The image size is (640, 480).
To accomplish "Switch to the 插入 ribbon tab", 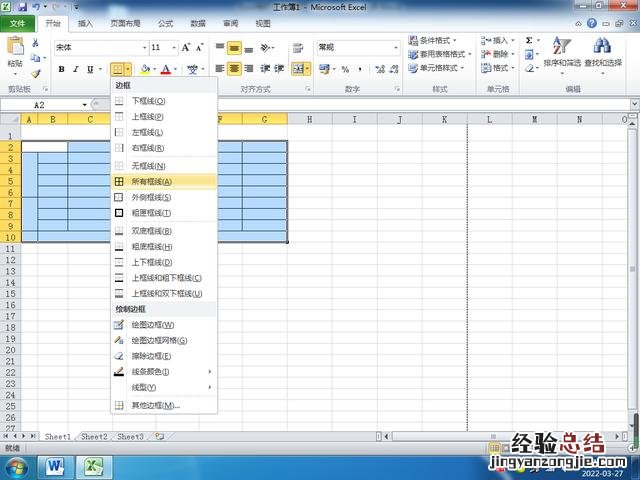I will tap(86, 22).
